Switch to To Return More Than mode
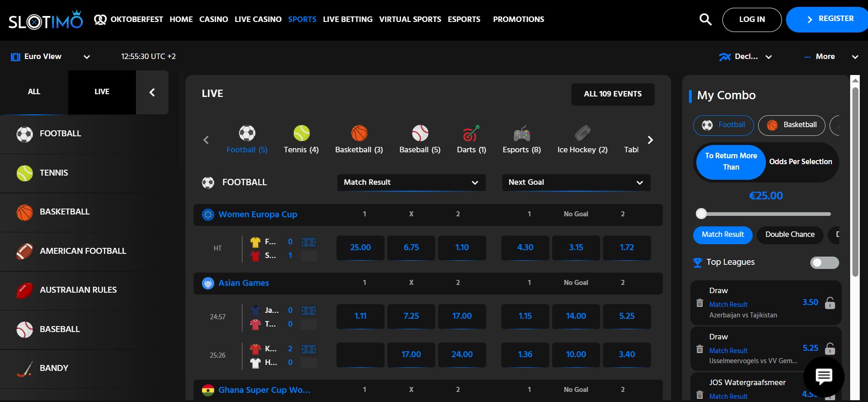 coord(731,161)
